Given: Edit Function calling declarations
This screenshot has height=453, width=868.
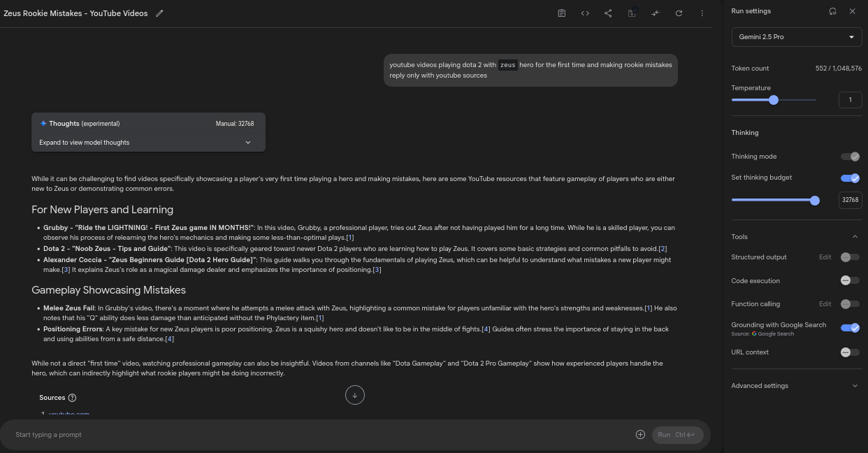Looking at the screenshot, I should click(825, 304).
